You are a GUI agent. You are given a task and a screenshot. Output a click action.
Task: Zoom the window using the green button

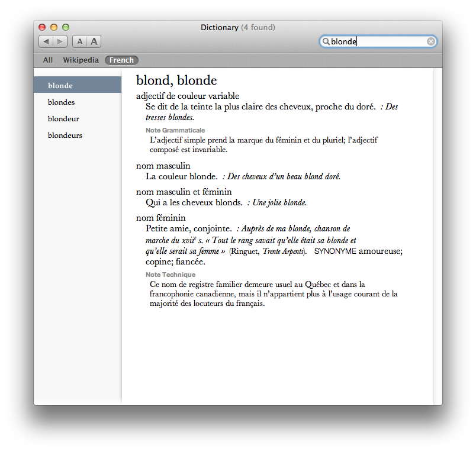[x=66, y=27]
